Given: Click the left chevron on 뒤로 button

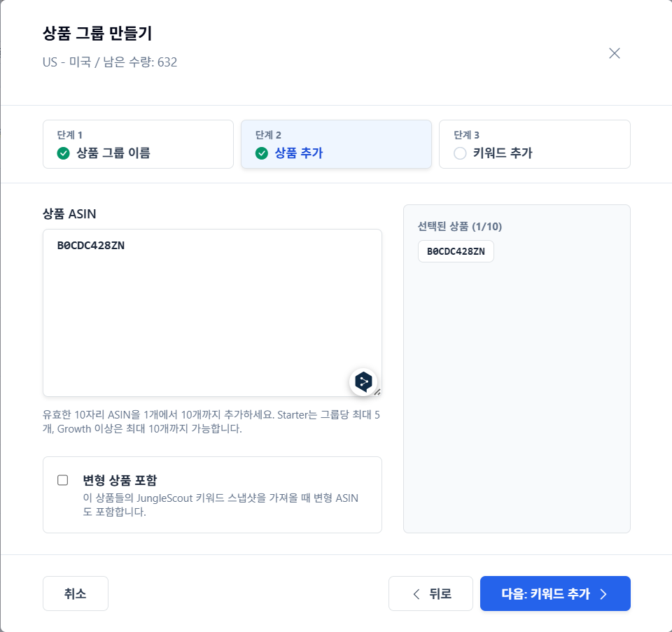Looking at the screenshot, I should point(416,594).
